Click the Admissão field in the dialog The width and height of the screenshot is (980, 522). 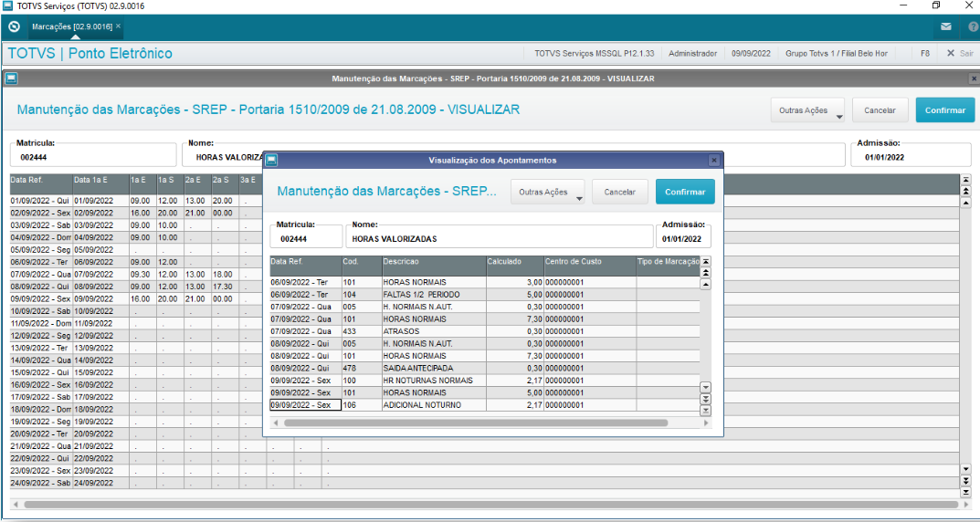click(x=683, y=238)
